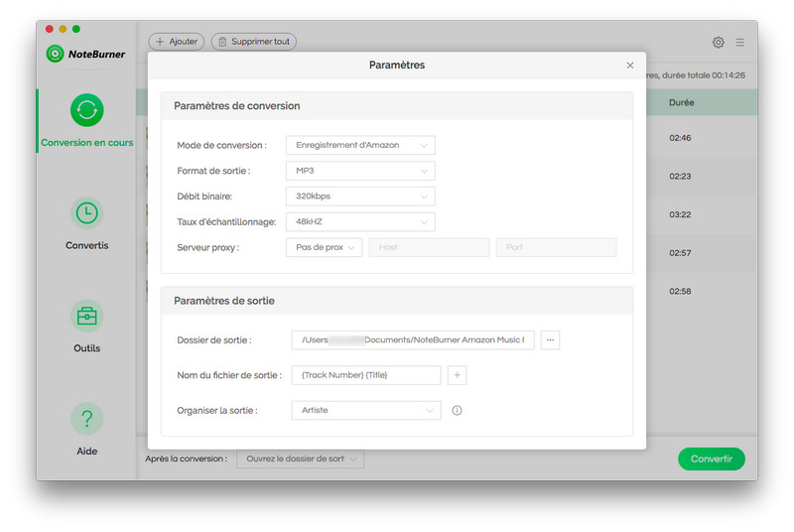Open the Débit binaire dropdown
Screen dimensions: 794x532
[360, 197]
